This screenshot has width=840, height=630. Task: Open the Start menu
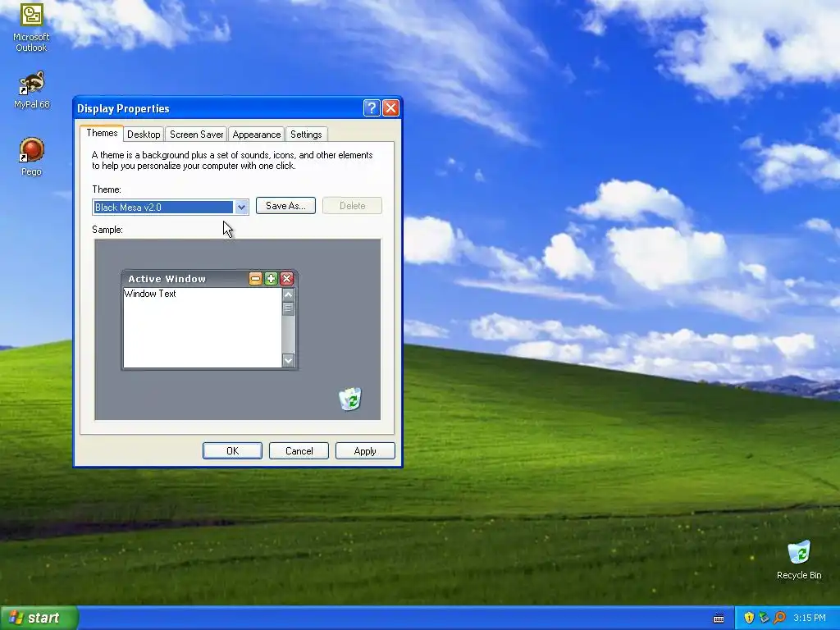pos(39,618)
